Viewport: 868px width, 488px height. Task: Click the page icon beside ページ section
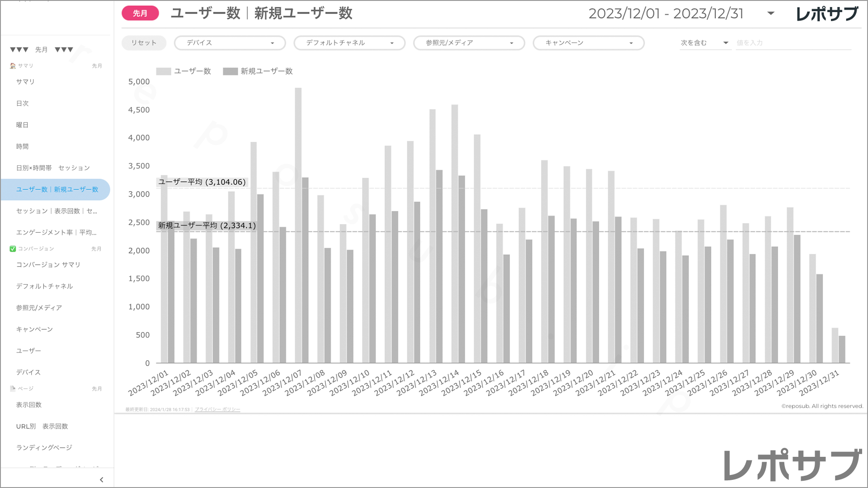(13, 389)
